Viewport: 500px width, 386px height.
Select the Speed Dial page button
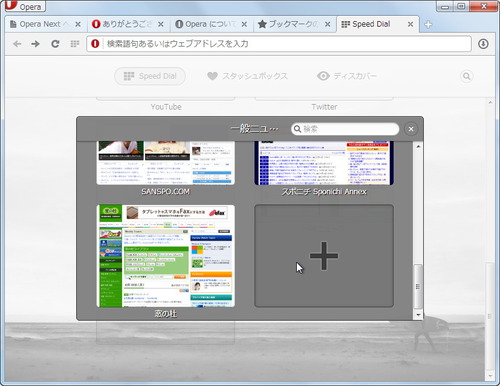coord(150,76)
